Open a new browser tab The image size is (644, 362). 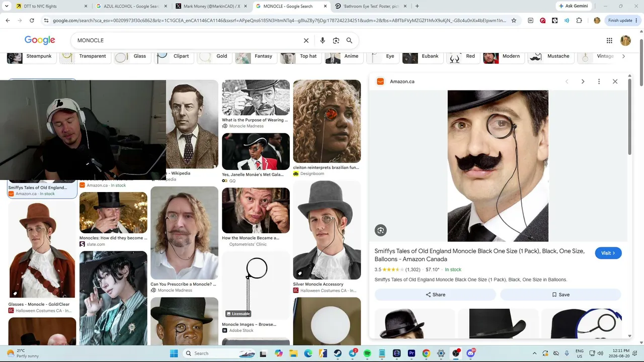coord(417,7)
